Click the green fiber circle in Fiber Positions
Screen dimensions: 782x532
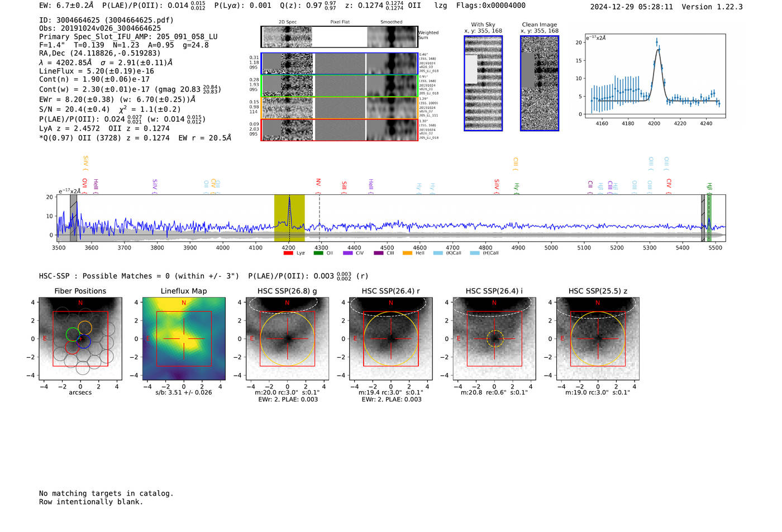click(x=73, y=334)
